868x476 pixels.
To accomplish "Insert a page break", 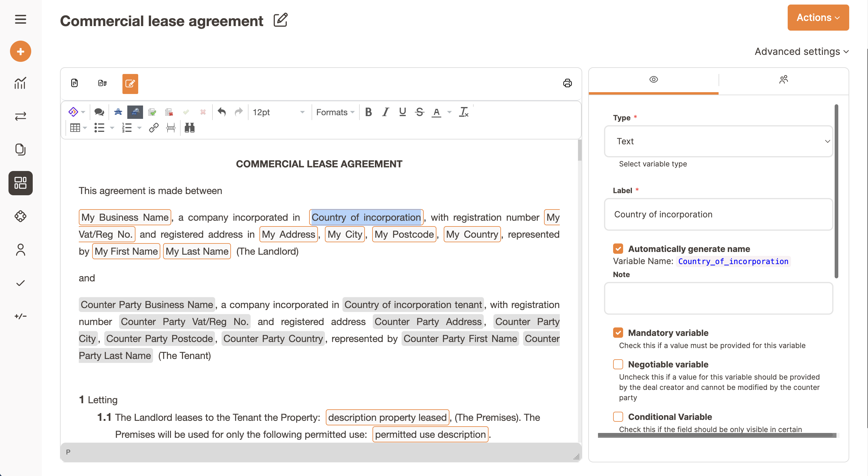I will (x=171, y=128).
